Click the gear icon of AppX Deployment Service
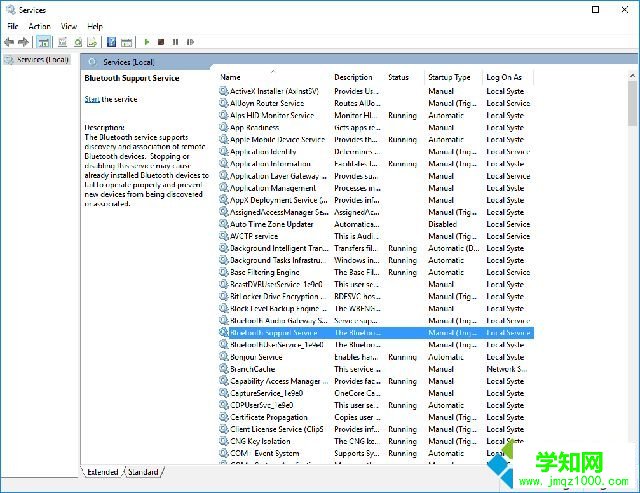640x493 pixels. pos(224,200)
